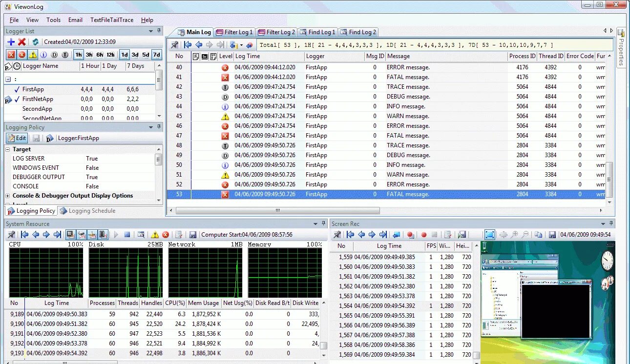Click fit-to-window icon in Screen Rec toolbar
The height and width of the screenshot is (364, 630).
[490, 235]
